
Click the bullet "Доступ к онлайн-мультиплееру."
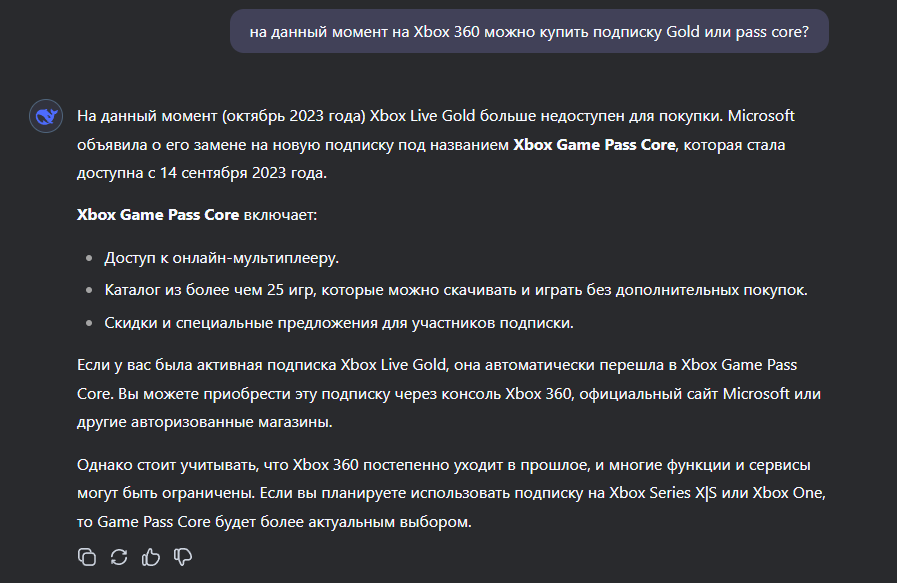(x=221, y=258)
